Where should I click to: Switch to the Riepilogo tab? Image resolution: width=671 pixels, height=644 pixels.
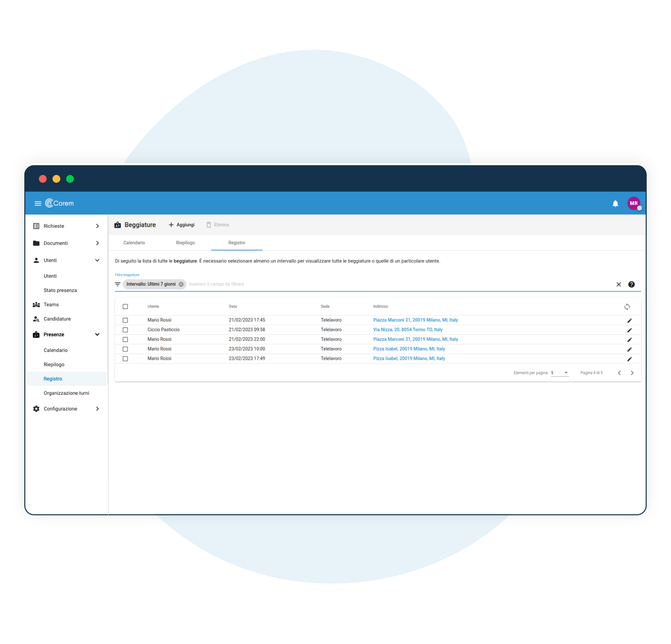pyautogui.click(x=186, y=243)
